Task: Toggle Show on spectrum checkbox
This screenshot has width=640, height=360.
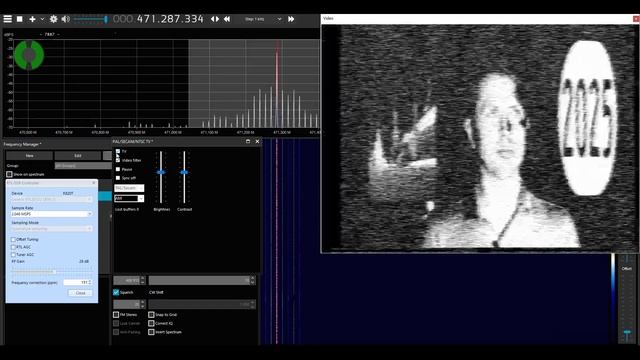Action: click(9, 174)
